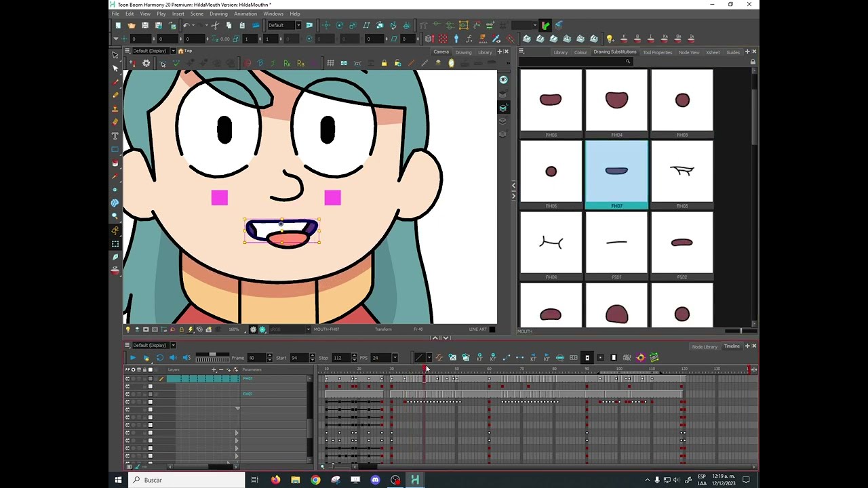Switch to the Xsheet tab
The width and height of the screenshot is (868, 488).
[713, 52]
